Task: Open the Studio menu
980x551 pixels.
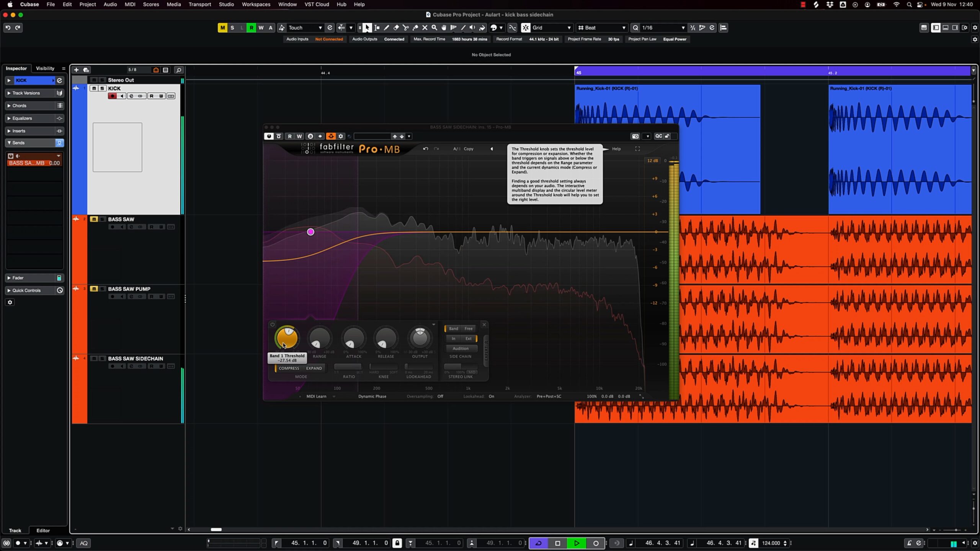Action: point(226,4)
